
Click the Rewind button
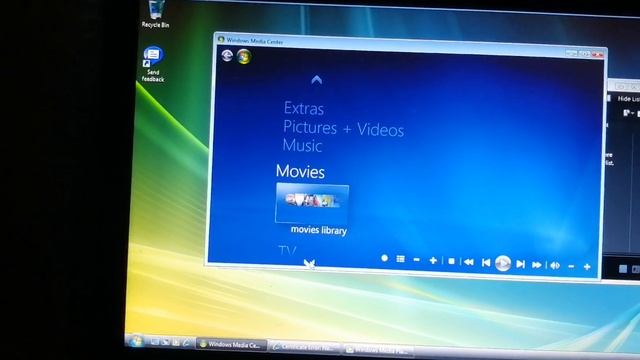tap(469, 262)
